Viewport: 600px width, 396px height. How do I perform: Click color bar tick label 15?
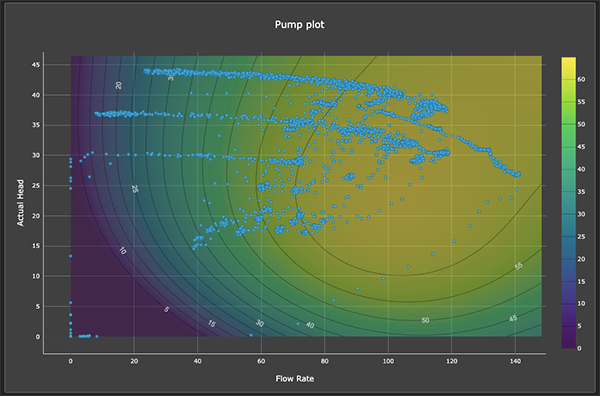[581, 281]
